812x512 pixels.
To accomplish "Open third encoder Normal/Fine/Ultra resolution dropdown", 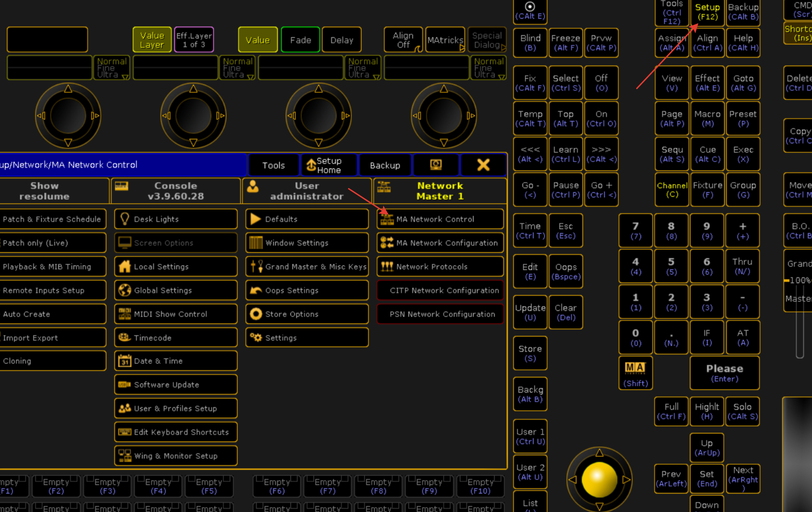I will 363,68.
